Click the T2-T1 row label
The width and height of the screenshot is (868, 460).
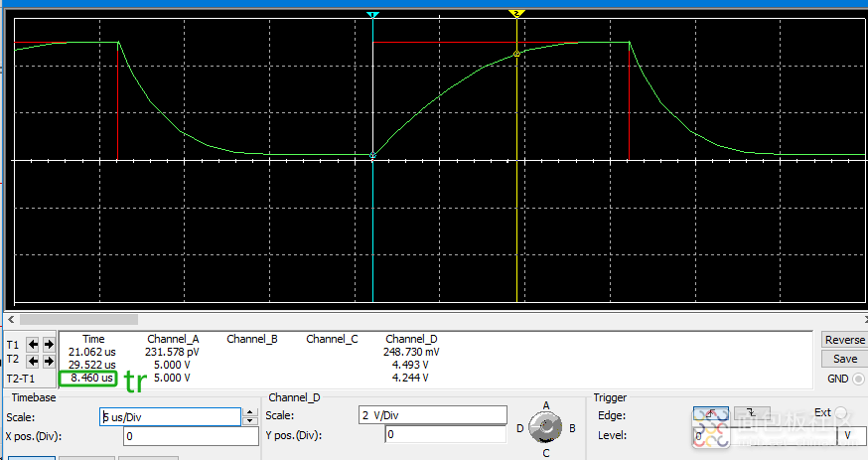click(21, 379)
